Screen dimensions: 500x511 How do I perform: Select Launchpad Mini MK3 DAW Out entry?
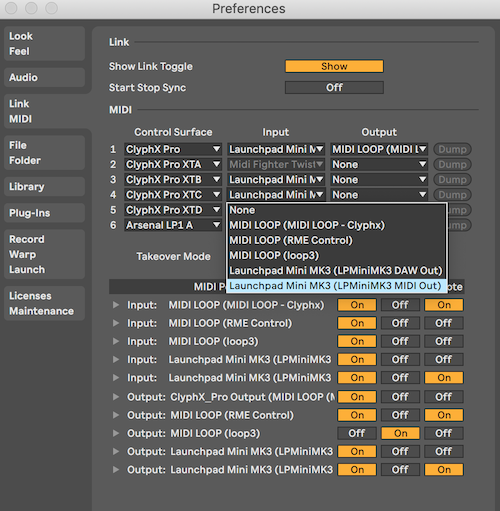coord(337,271)
